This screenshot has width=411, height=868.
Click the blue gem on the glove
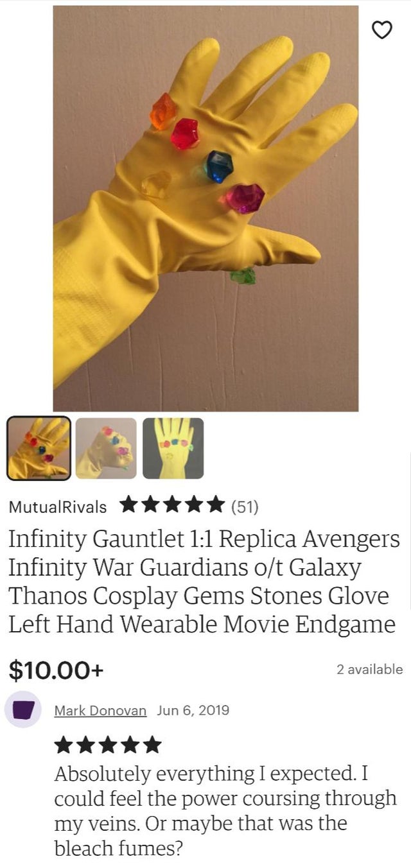point(218,166)
